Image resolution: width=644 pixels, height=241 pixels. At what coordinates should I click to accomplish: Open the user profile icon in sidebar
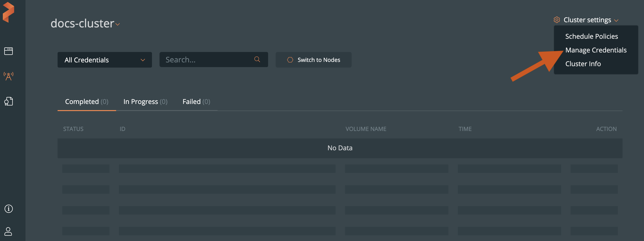pyautogui.click(x=8, y=231)
